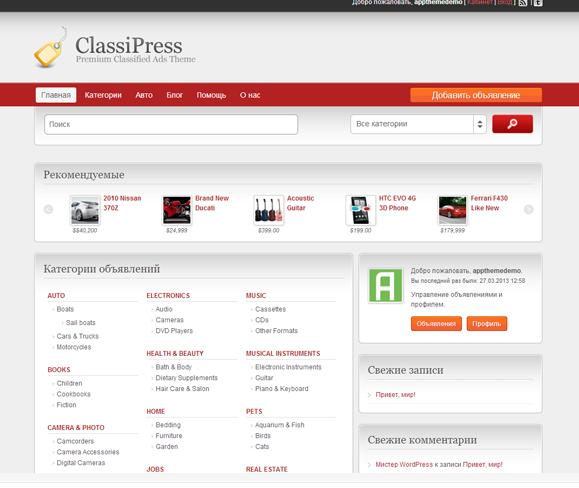
Task: Open the HTC EVO 4G phone thumbnail
Action: pos(360,210)
